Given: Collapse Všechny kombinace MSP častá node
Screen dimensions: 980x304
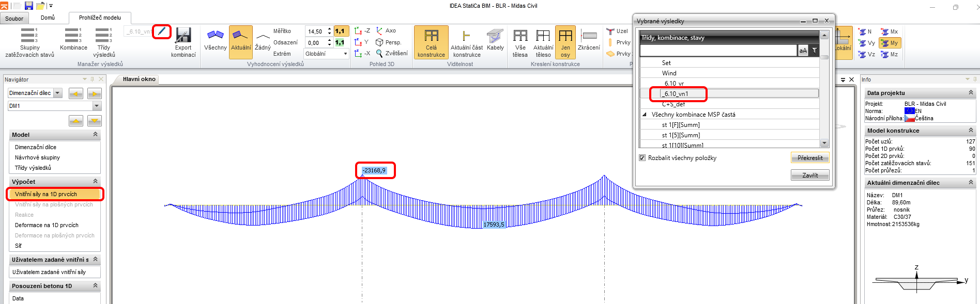Looking at the screenshot, I should tap(645, 115).
